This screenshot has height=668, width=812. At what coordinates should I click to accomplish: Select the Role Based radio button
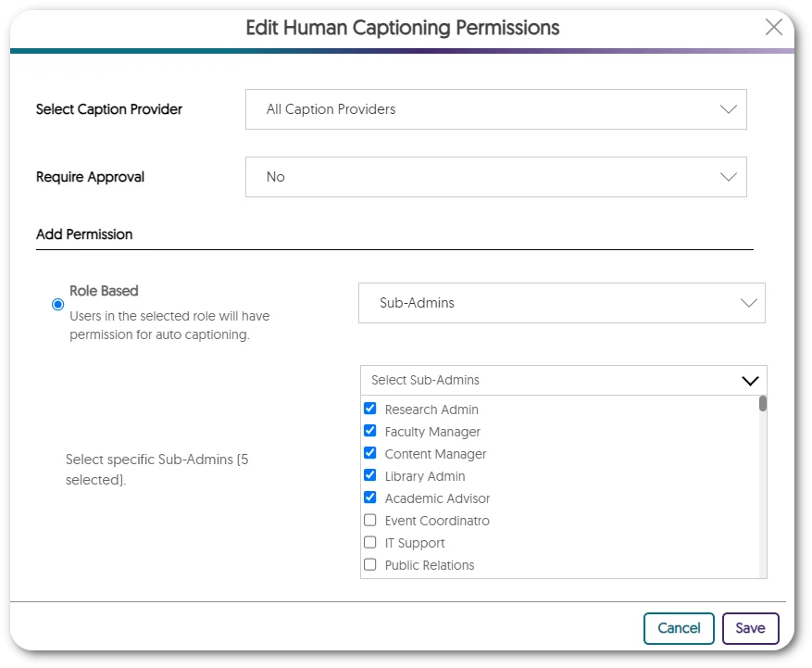click(x=56, y=304)
